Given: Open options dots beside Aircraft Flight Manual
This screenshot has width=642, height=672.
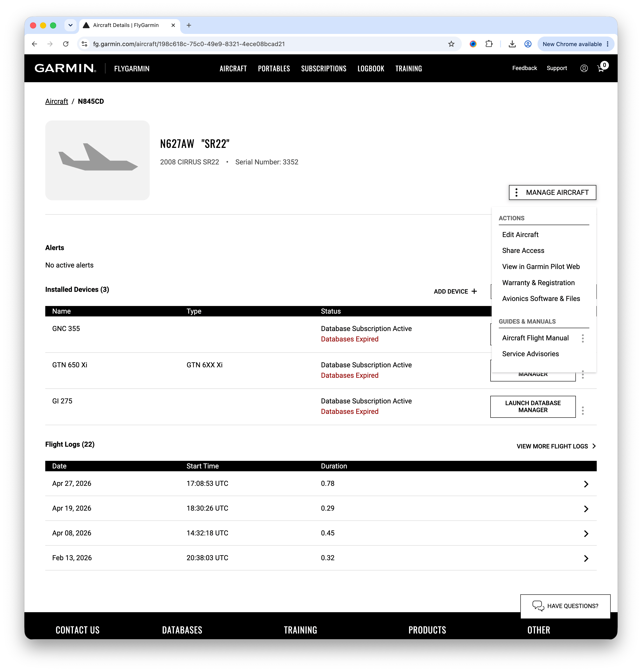Looking at the screenshot, I should (583, 339).
